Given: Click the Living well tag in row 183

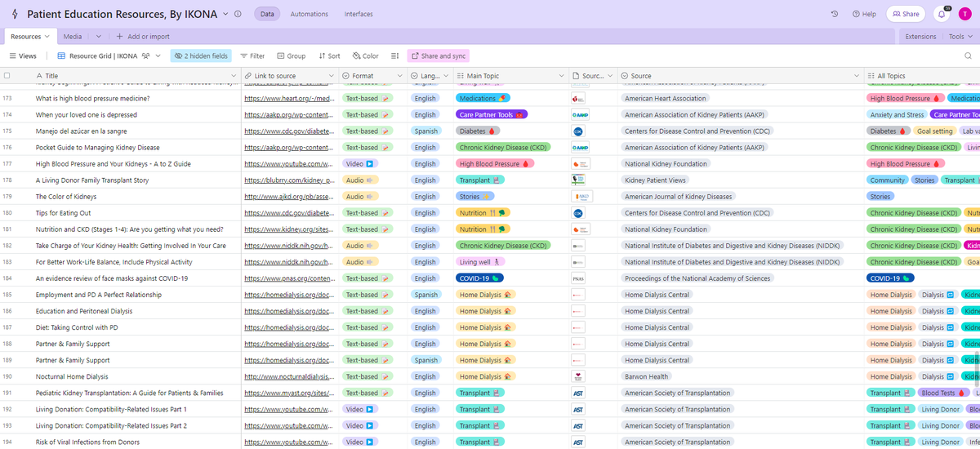Looking at the screenshot, I should (x=482, y=262).
